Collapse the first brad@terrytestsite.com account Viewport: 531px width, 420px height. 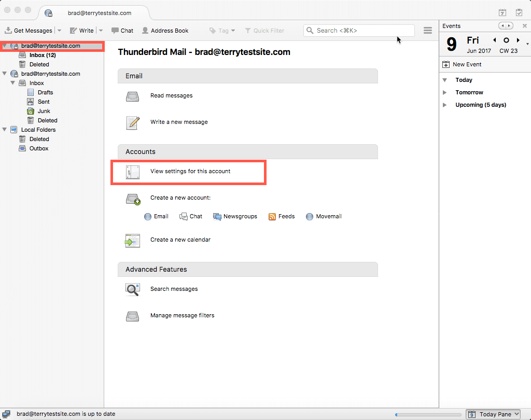pos(5,46)
